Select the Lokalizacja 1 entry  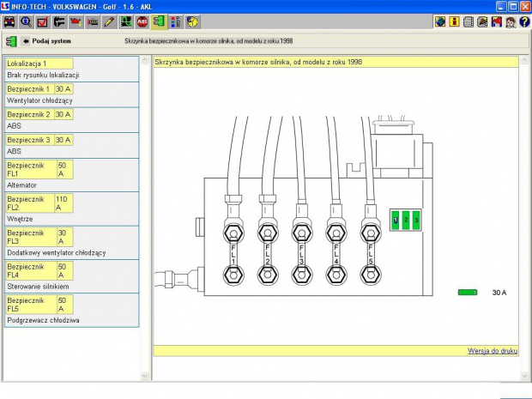coord(71,70)
